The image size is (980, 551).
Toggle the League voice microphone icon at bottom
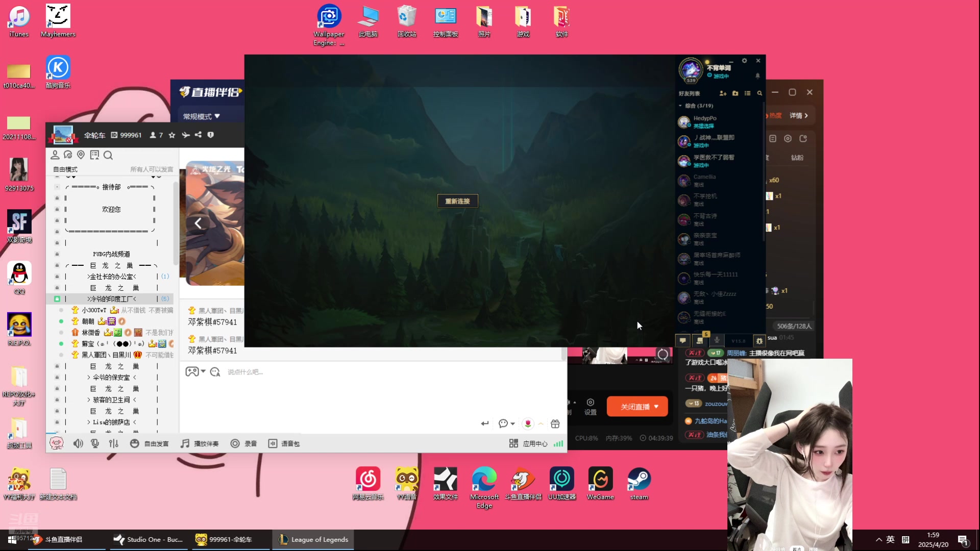717,340
